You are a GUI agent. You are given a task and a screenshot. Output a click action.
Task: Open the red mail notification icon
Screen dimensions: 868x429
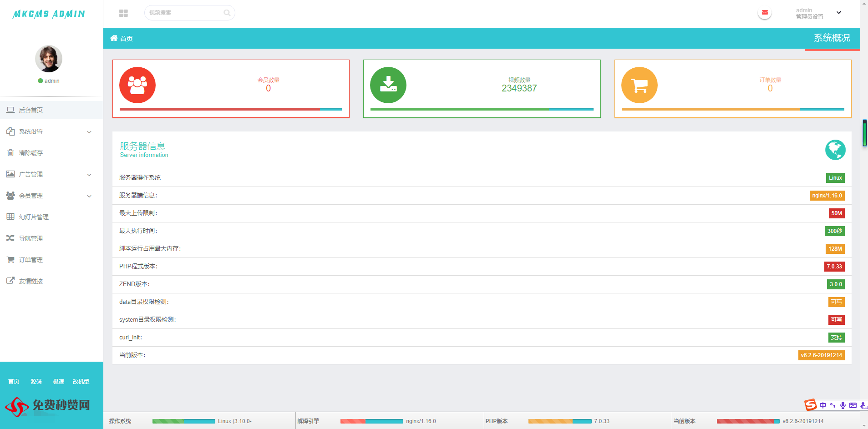(x=765, y=13)
